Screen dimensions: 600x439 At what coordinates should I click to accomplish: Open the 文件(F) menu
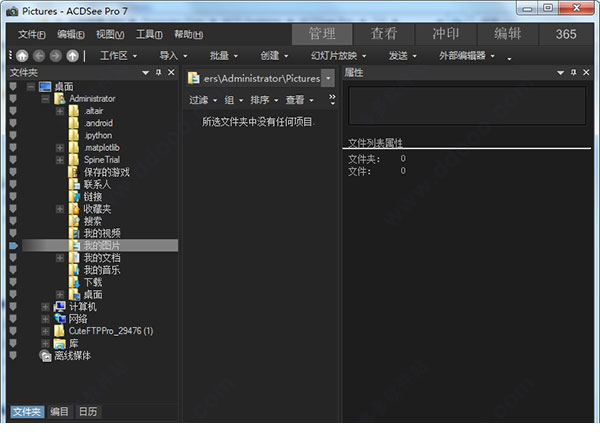point(31,34)
